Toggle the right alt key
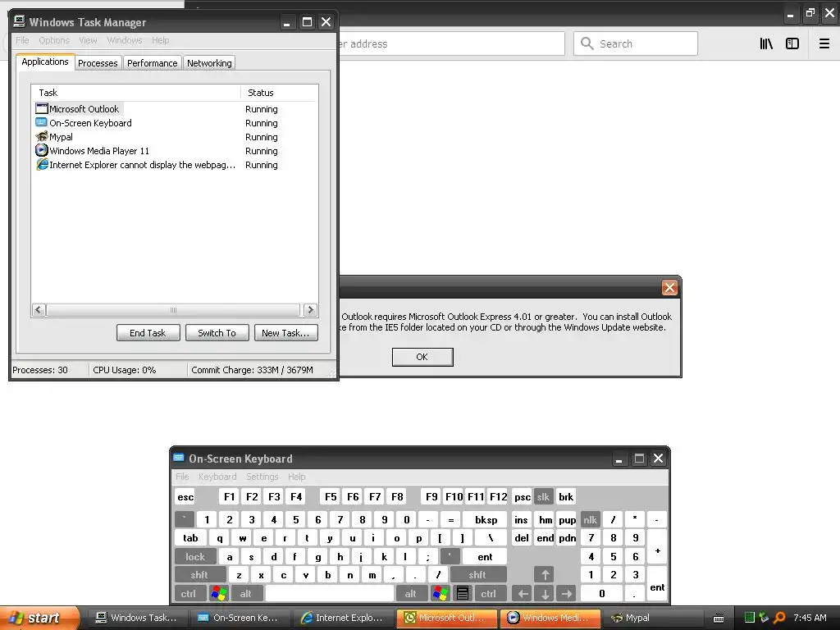 pos(411,593)
